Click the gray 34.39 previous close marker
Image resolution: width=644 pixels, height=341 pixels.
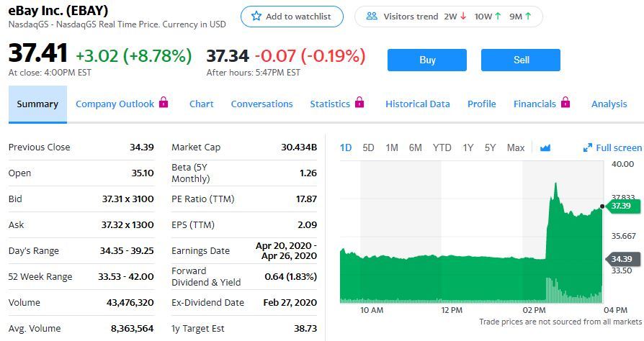point(623,259)
